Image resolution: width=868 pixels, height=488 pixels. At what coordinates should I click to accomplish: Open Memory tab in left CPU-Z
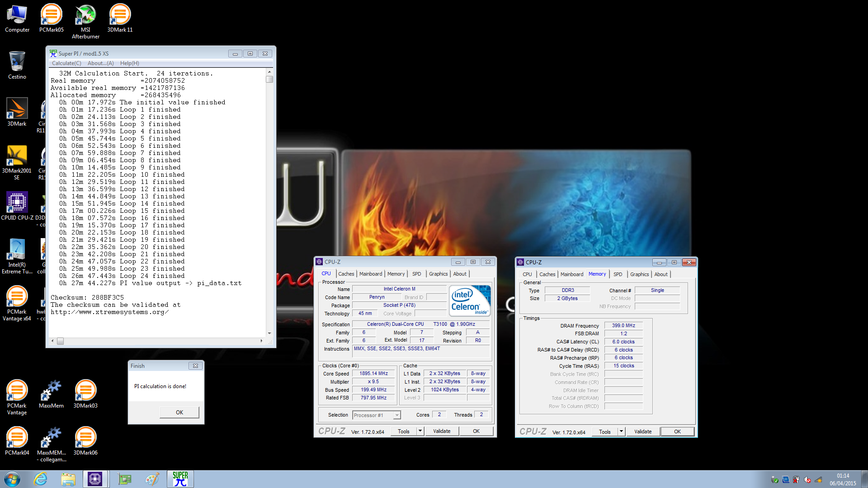pyautogui.click(x=396, y=274)
